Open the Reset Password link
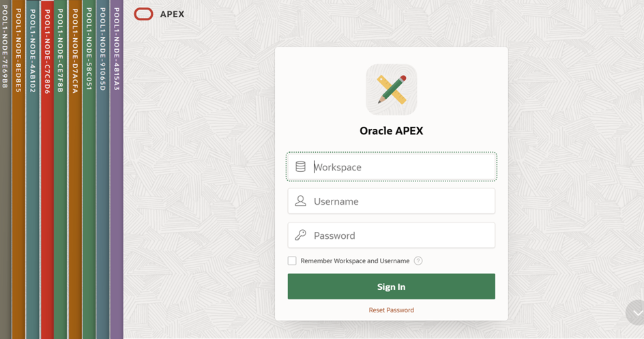 392,310
